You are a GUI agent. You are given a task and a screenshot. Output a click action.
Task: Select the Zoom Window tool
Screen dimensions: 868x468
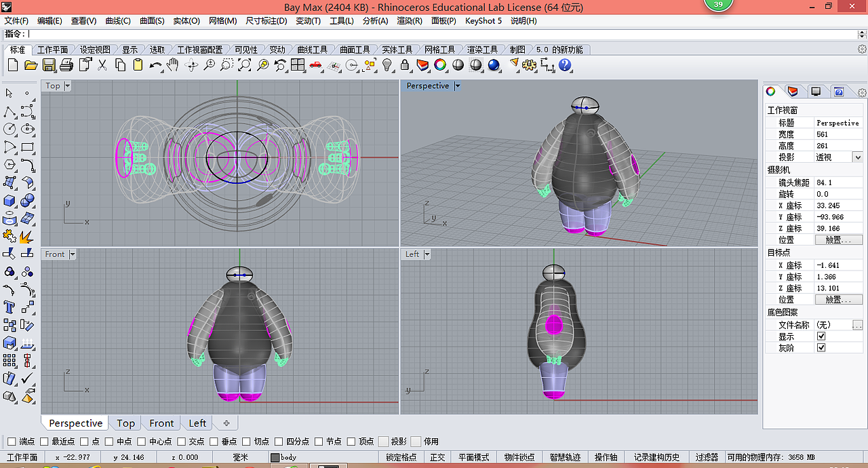click(227, 65)
